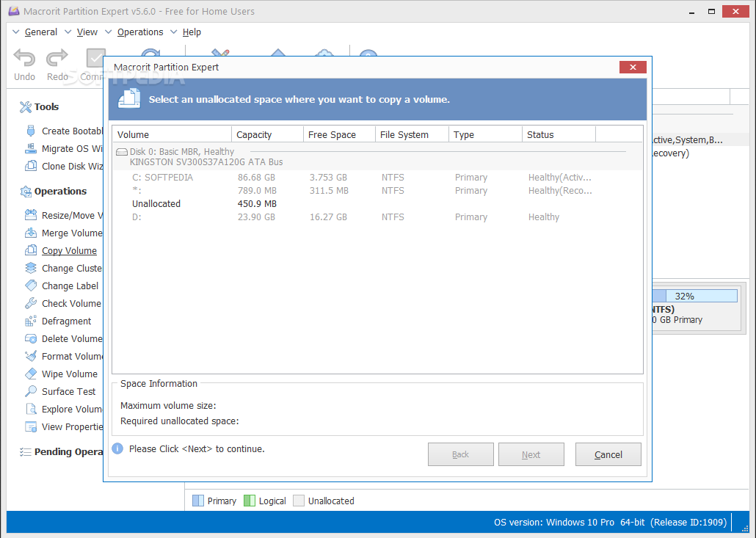
Task: Click the Defragment sidebar entry
Action: coord(67,321)
